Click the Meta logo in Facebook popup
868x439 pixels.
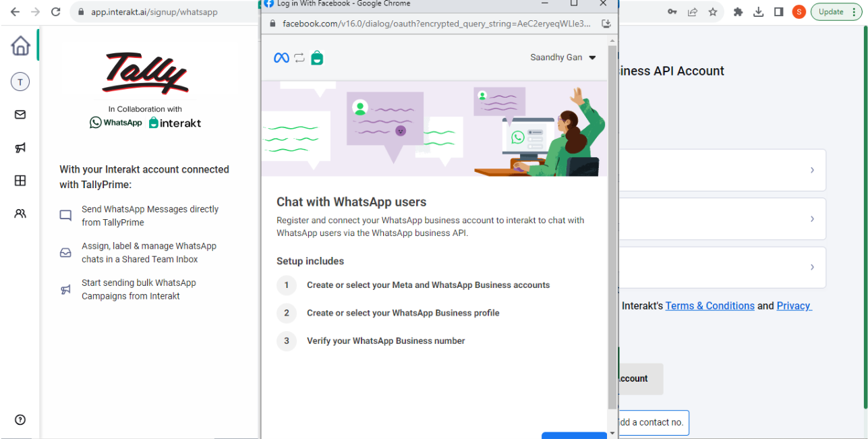[x=281, y=58]
